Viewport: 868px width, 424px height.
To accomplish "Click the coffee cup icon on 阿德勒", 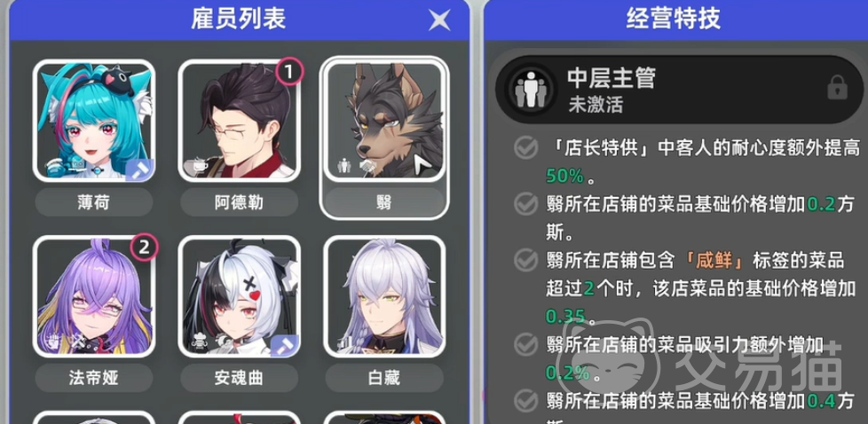I will click(195, 166).
